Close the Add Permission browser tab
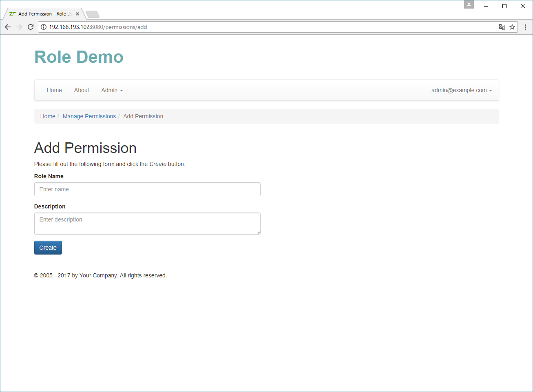The width and height of the screenshot is (533, 392). coord(77,14)
